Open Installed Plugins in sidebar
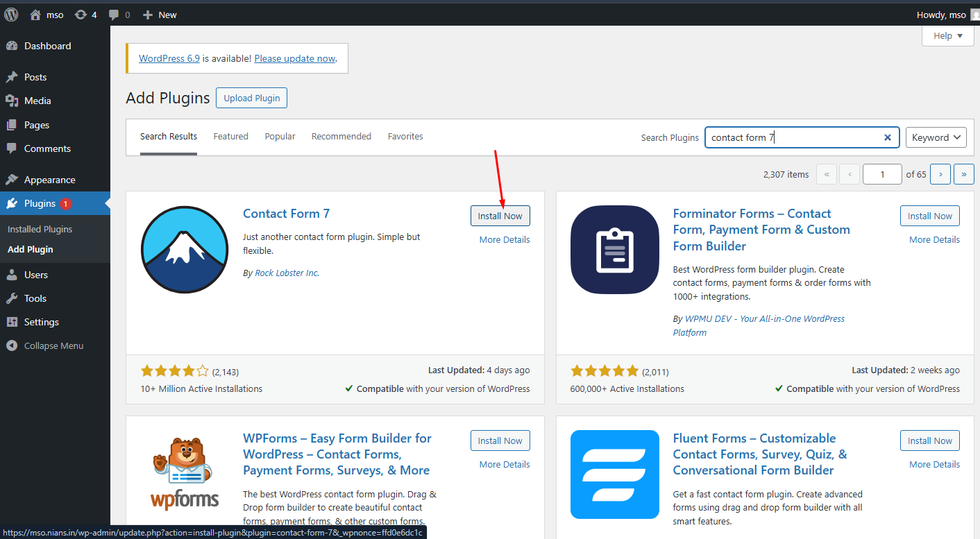Image resolution: width=980 pixels, height=539 pixels. [x=40, y=229]
